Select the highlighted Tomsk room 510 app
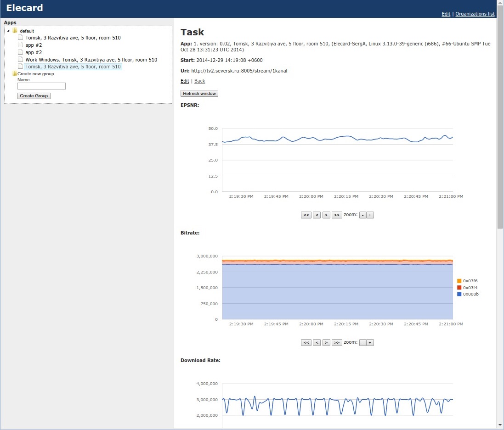Image resolution: width=504 pixels, height=430 pixels. (x=73, y=67)
